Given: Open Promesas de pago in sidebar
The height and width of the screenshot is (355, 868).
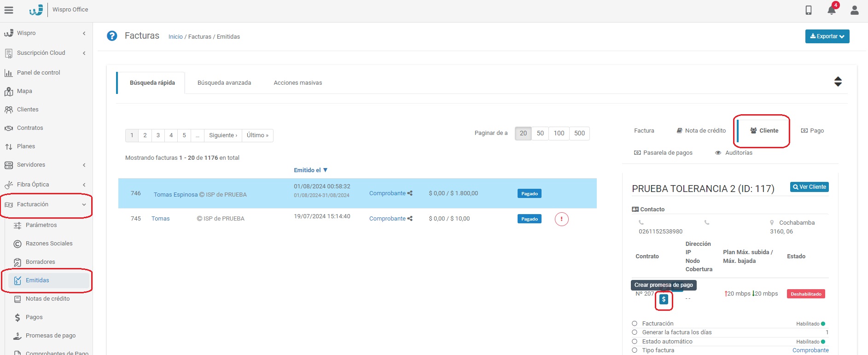Looking at the screenshot, I should pos(51,336).
